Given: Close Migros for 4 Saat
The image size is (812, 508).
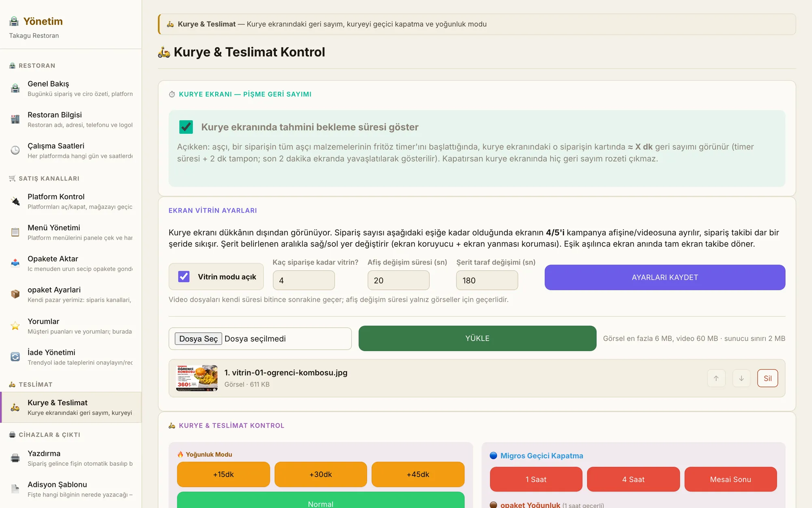Looking at the screenshot, I should coord(633,479).
